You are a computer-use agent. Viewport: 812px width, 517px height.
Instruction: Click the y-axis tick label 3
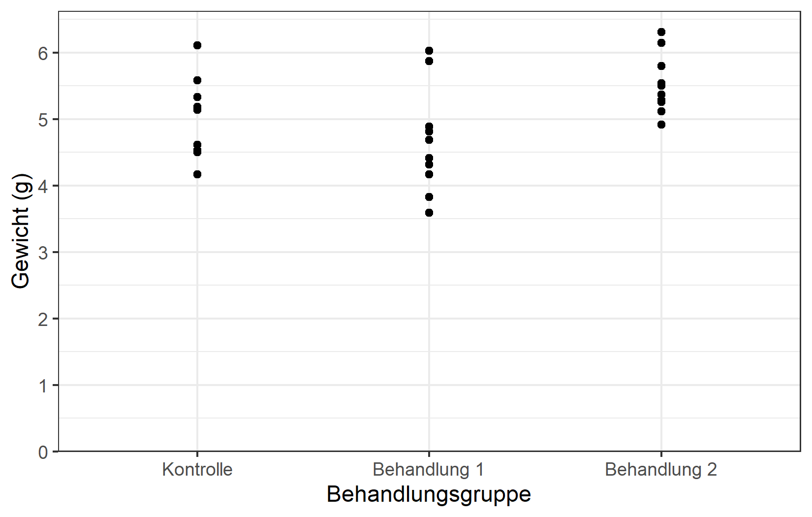tap(43, 253)
